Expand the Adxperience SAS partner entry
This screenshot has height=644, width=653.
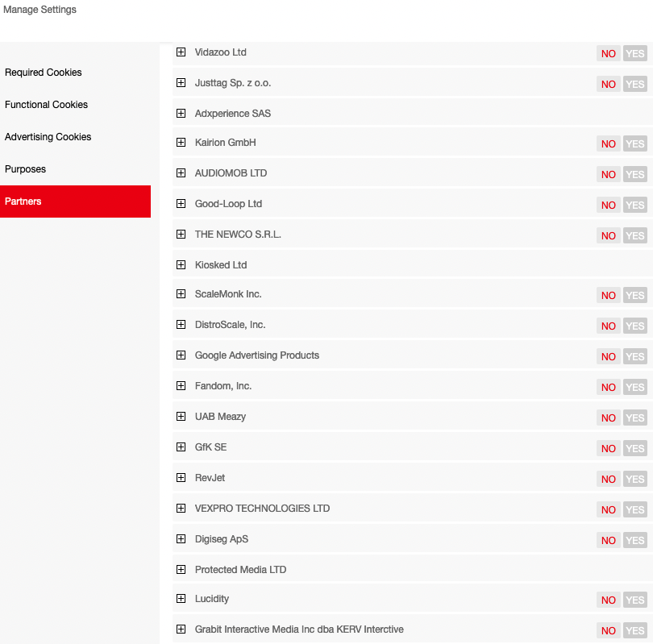tap(181, 114)
